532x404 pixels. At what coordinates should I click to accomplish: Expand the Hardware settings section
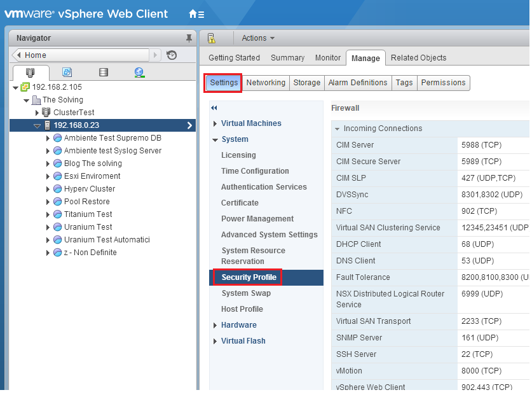215,325
